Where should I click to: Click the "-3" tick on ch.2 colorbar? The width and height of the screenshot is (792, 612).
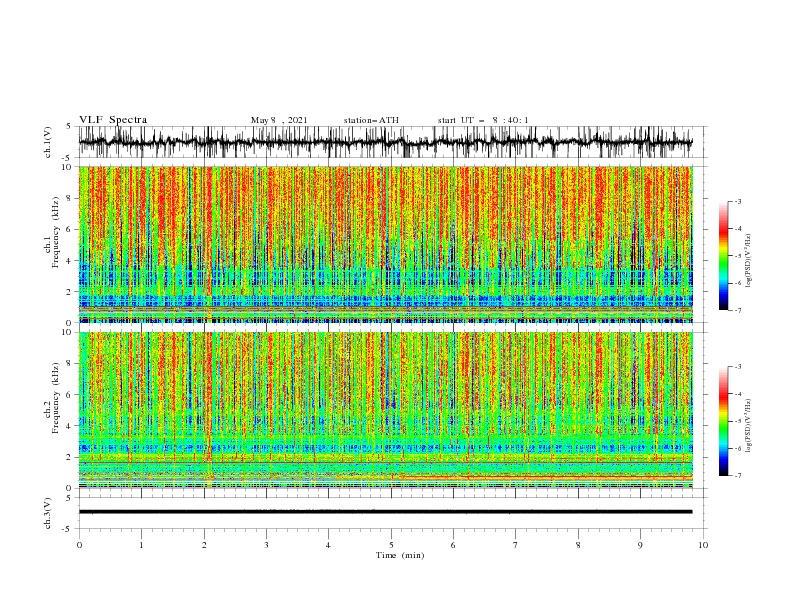pos(737,367)
